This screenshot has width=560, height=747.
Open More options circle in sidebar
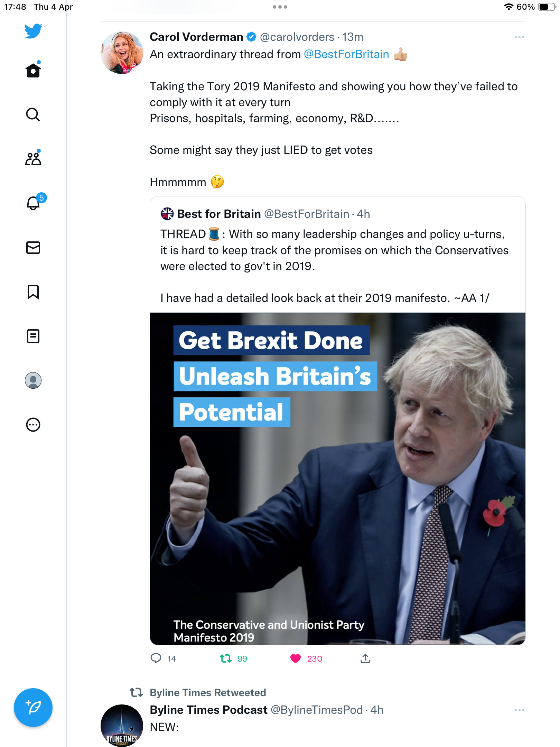[33, 425]
